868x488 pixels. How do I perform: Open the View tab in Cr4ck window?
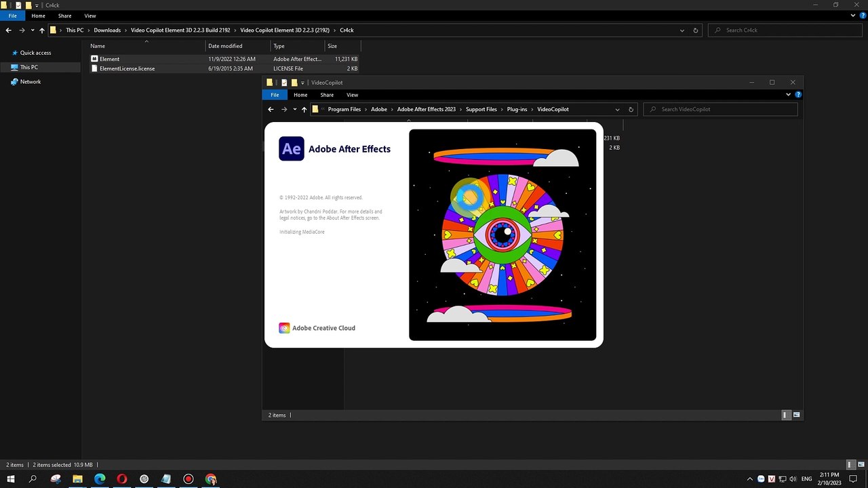click(x=90, y=16)
